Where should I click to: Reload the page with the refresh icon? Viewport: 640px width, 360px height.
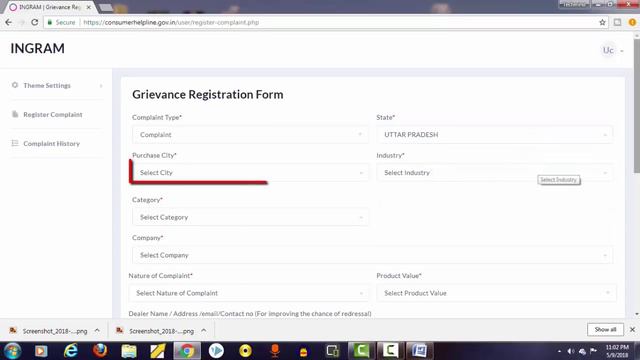click(x=35, y=22)
